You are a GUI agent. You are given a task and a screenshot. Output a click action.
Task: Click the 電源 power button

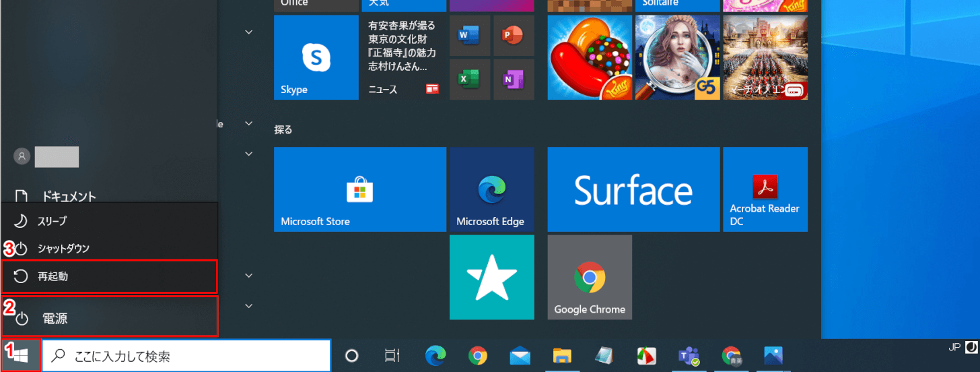(109, 318)
